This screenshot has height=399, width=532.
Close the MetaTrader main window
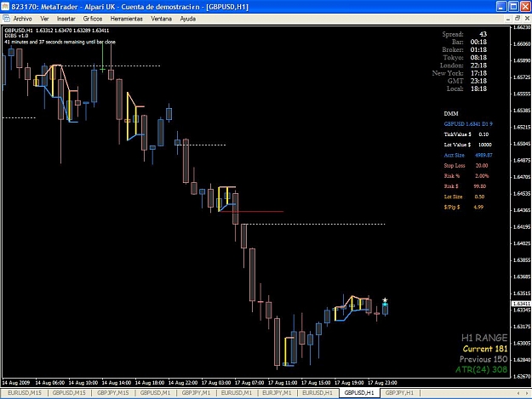point(525,7)
